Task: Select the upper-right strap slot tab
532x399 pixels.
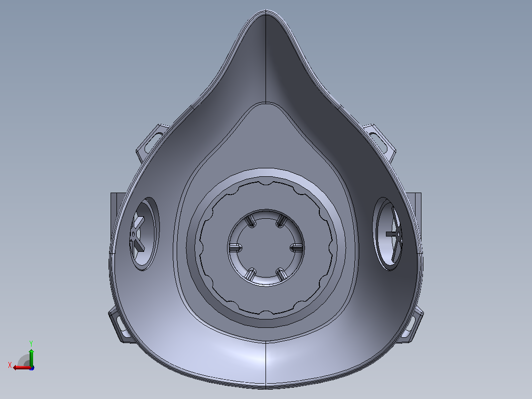Action: click(x=380, y=143)
